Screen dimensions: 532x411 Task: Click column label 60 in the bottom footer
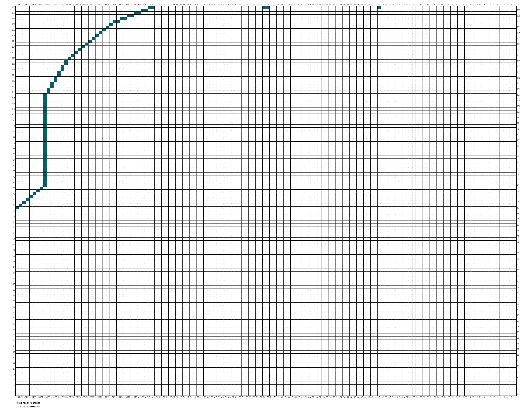coord(309,397)
